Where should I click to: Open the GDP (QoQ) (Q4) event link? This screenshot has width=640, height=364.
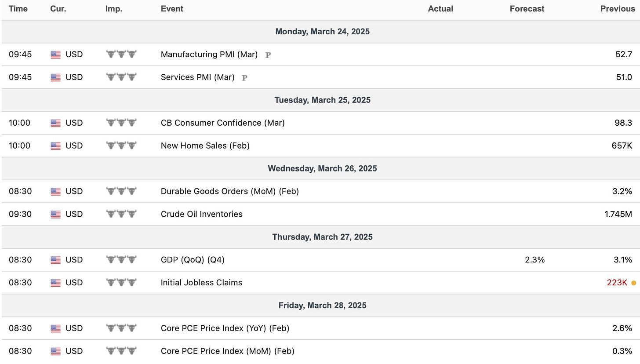pos(193,260)
